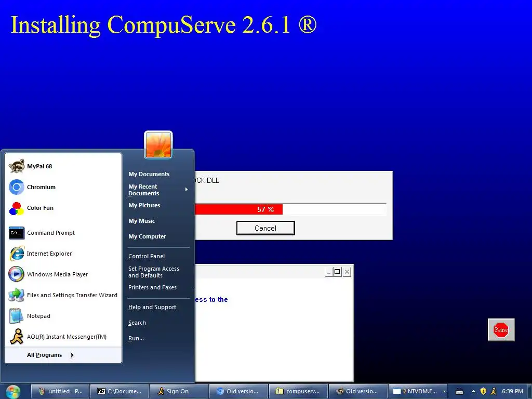Switch to MyPal Old versio... taskbar button
Viewport: 532px width, 399px height.
coord(358,391)
